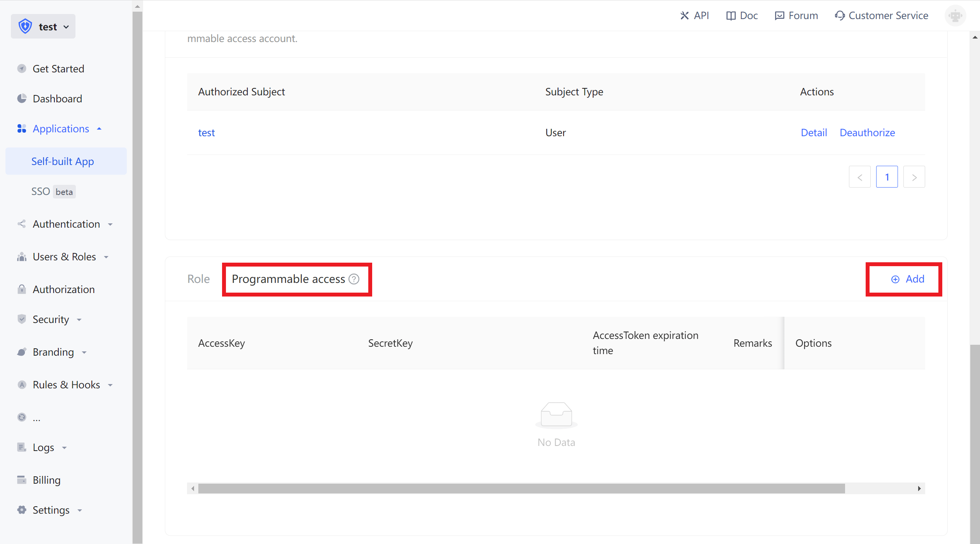Click the shield logo next to test
Image resolution: width=980 pixels, height=544 pixels.
[25, 26]
